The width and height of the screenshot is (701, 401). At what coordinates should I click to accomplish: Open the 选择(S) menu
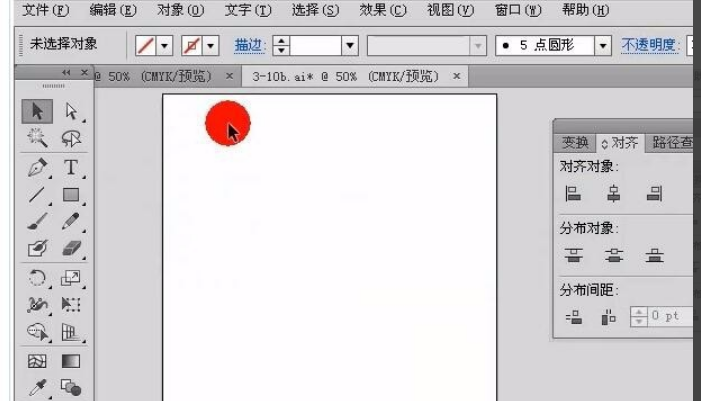[x=315, y=10]
